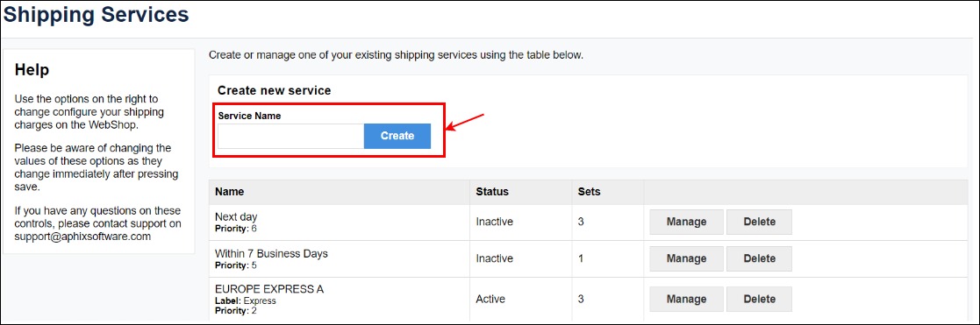Image resolution: width=980 pixels, height=325 pixels.
Task: Delete the EUROPE EXPRESS A service
Action: 760,300
